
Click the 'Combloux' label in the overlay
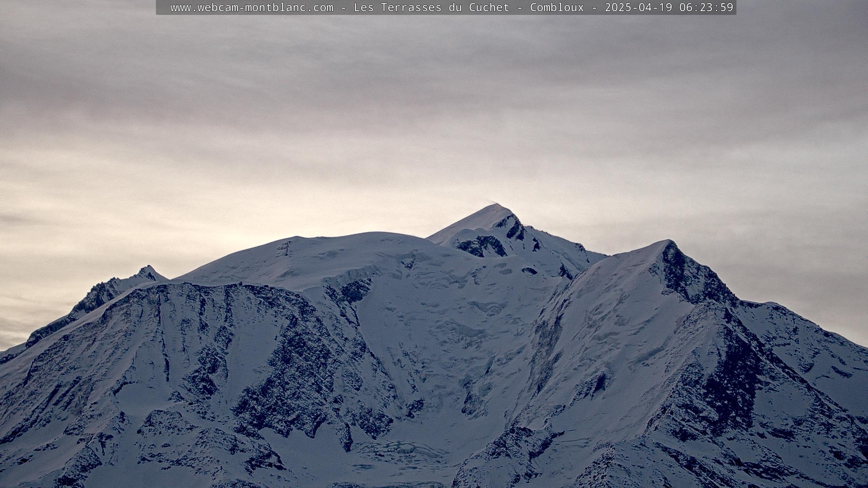point(557,7)
